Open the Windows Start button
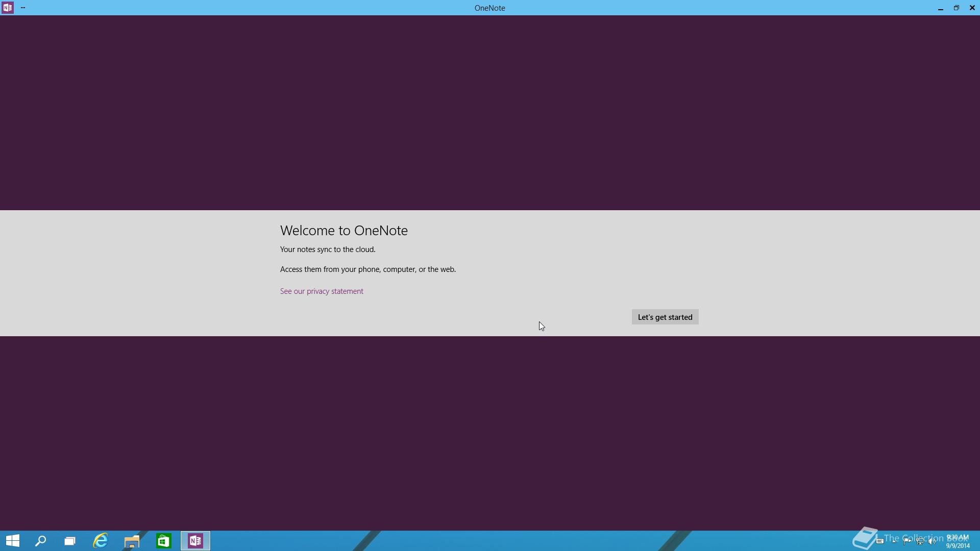980x551 pixels. pyautogui.click(x=13, y=541)
